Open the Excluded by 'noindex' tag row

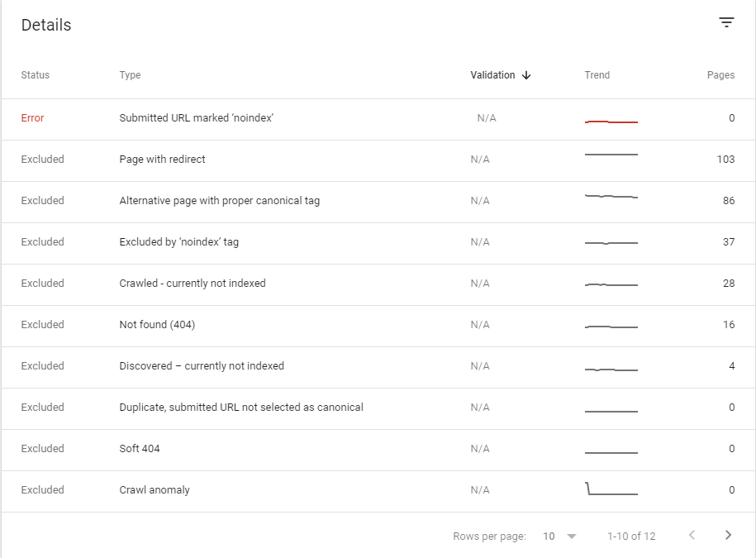click(x=378, y=244)
